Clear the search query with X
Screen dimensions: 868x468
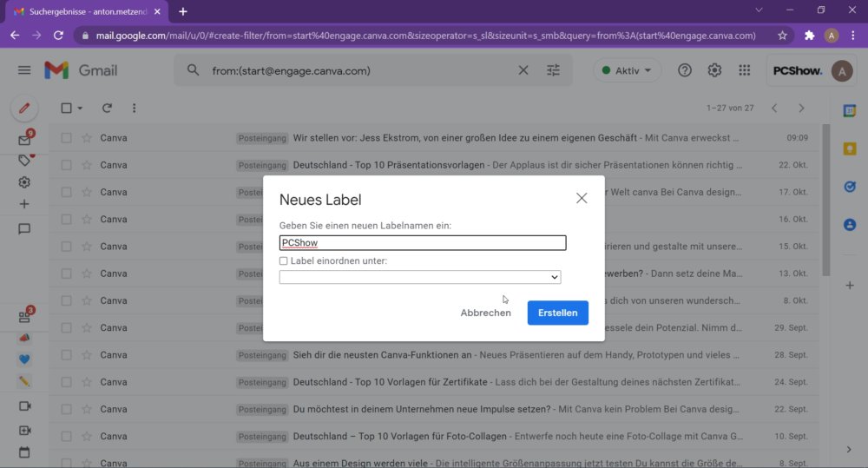(x=523, y=70)
